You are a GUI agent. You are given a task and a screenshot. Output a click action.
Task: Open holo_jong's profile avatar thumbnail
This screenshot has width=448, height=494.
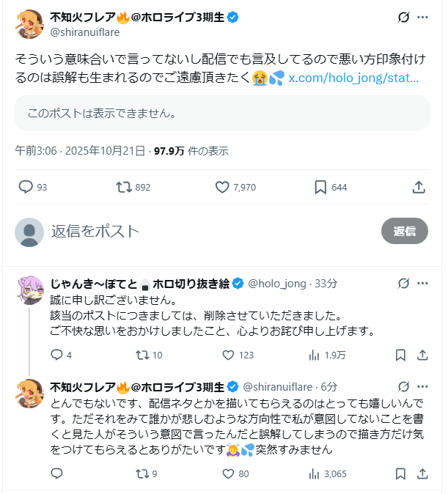click(30, 291)
